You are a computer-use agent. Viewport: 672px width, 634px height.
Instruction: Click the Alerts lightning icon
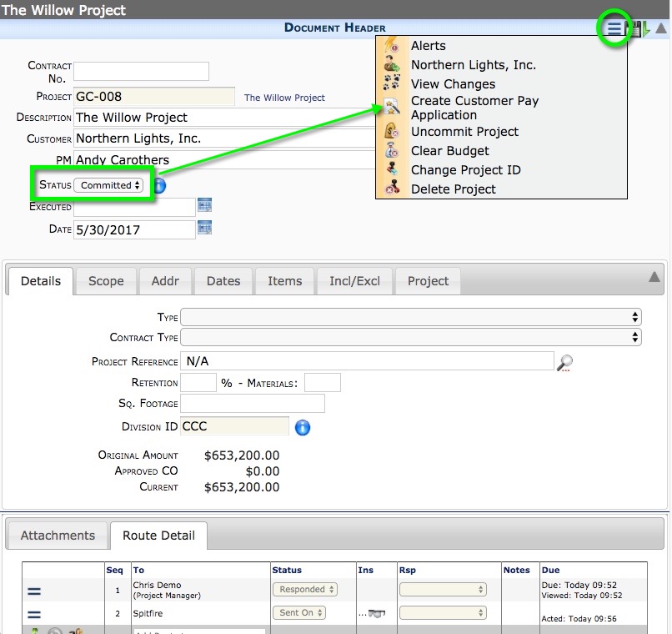coord(391,45)
